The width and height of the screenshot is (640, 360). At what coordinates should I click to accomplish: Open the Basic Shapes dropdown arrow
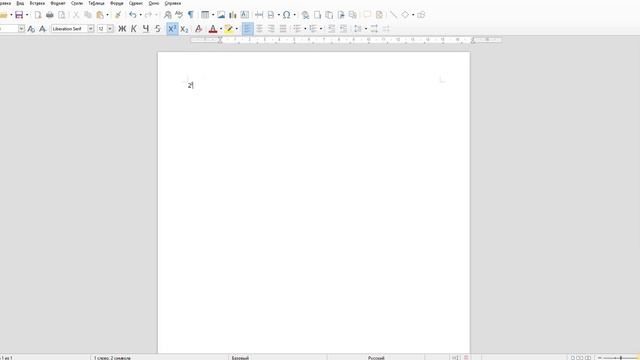point(413,15)
